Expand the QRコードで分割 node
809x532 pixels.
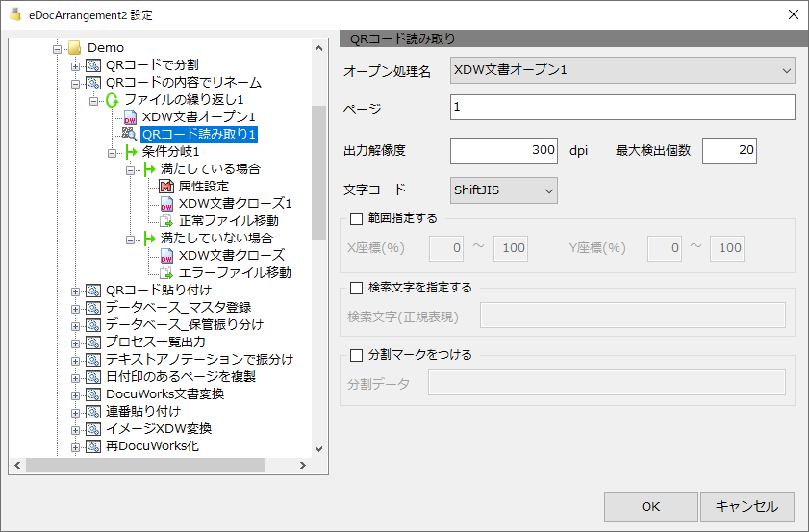pos(75,66)
